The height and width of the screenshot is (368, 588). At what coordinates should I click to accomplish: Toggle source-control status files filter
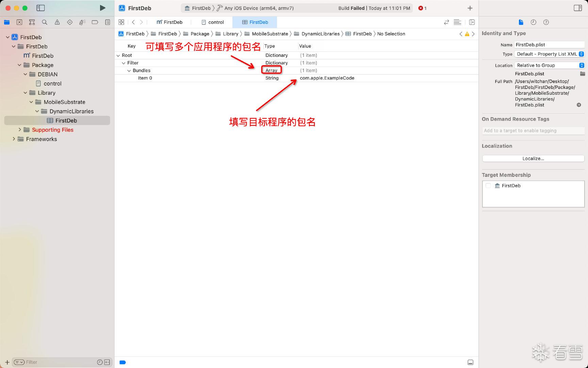107,362
